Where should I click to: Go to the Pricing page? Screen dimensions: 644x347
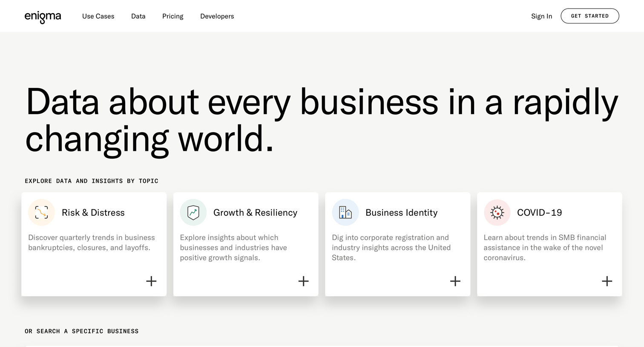[172, 16]
